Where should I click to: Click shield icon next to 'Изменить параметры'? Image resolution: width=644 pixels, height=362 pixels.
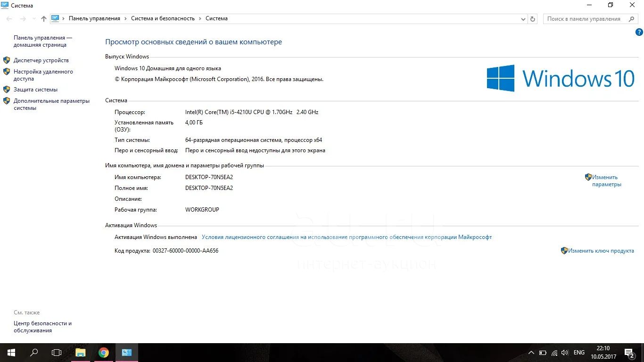(x=588, y=177)
